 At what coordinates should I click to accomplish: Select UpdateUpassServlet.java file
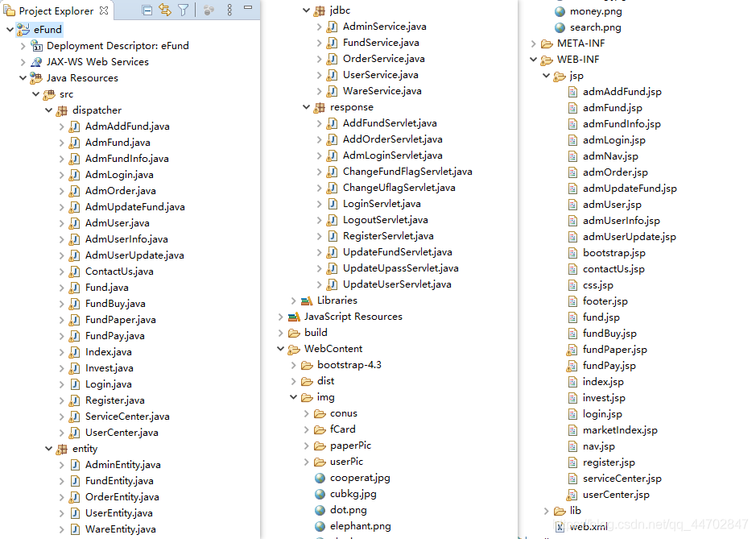401,268
